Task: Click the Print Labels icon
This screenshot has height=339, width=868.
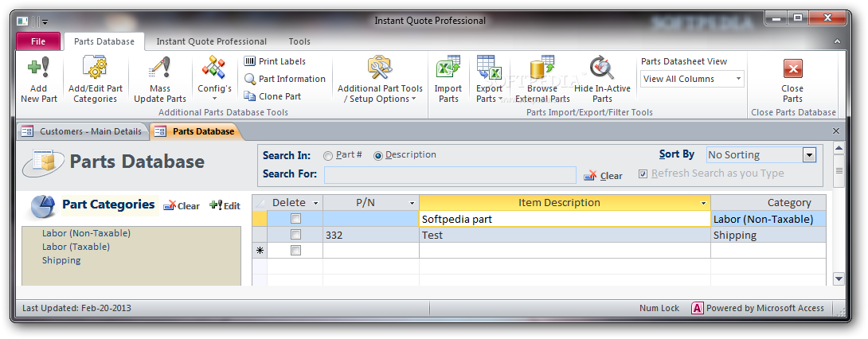Action: tap(250, 61)
